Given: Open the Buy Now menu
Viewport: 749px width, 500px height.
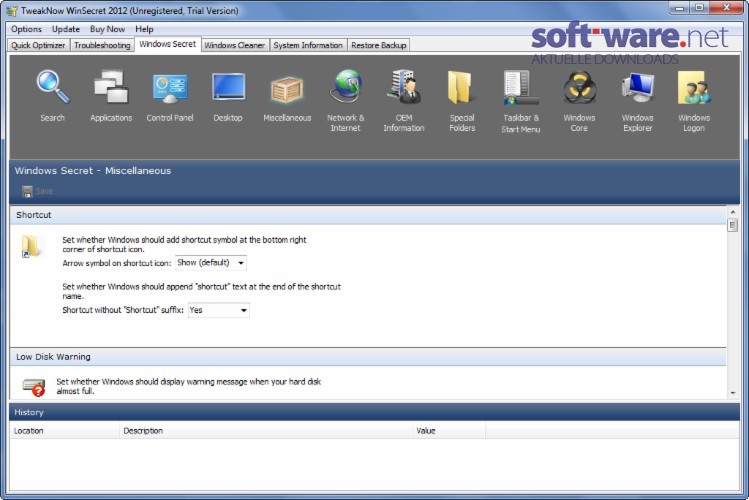Looking at the screenshot, I should pos(107,29).
